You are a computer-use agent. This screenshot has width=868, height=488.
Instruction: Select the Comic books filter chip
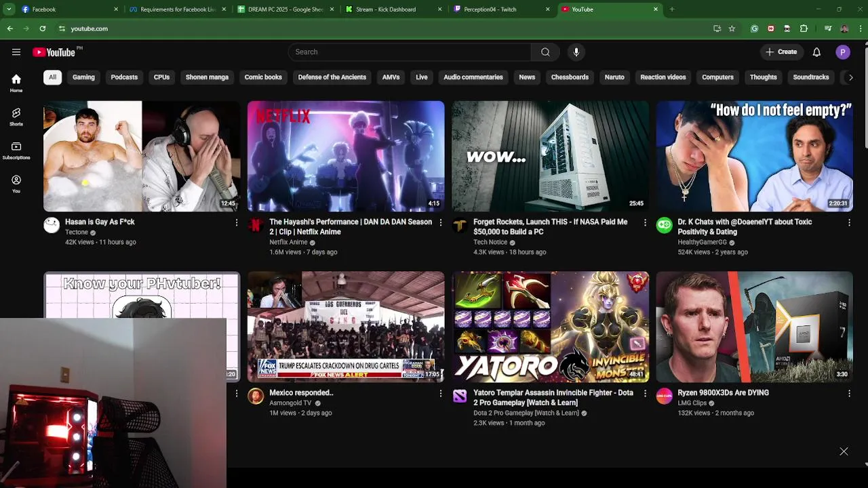[263, 77]
